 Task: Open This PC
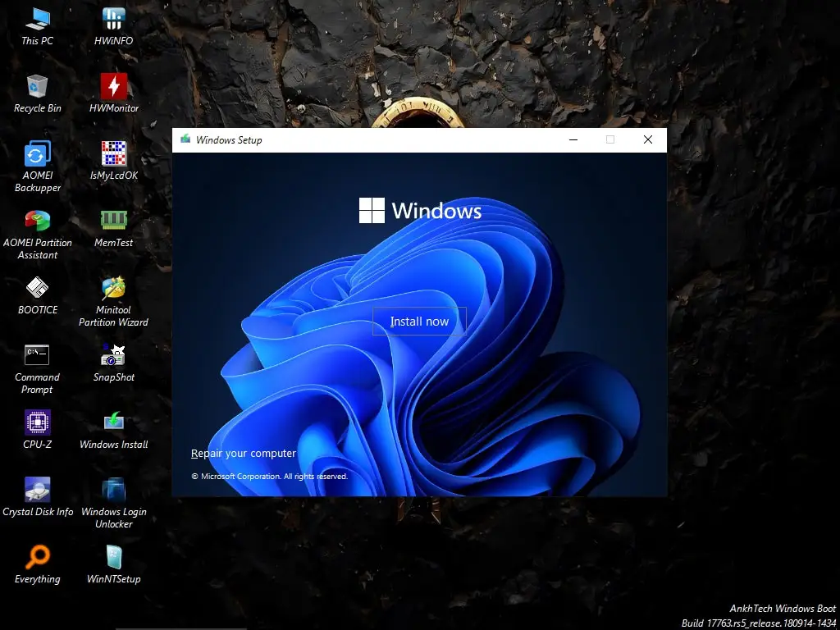pos(36,16)
